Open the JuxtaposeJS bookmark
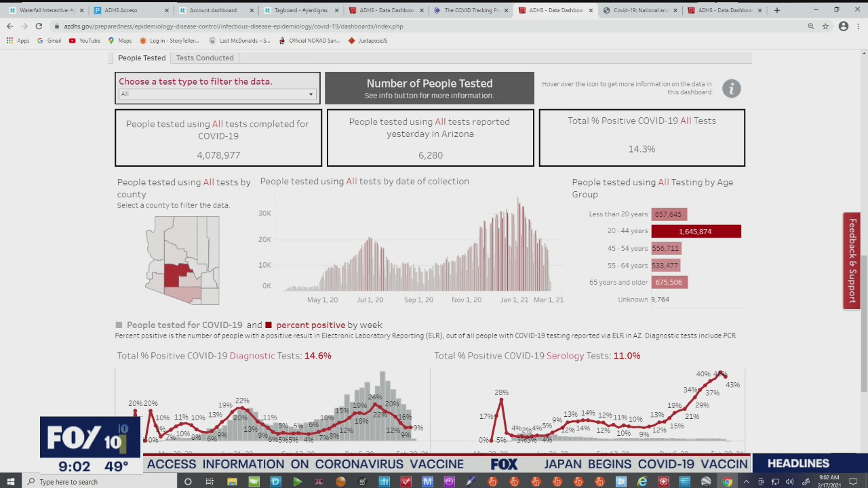 (x=368, y=41)
